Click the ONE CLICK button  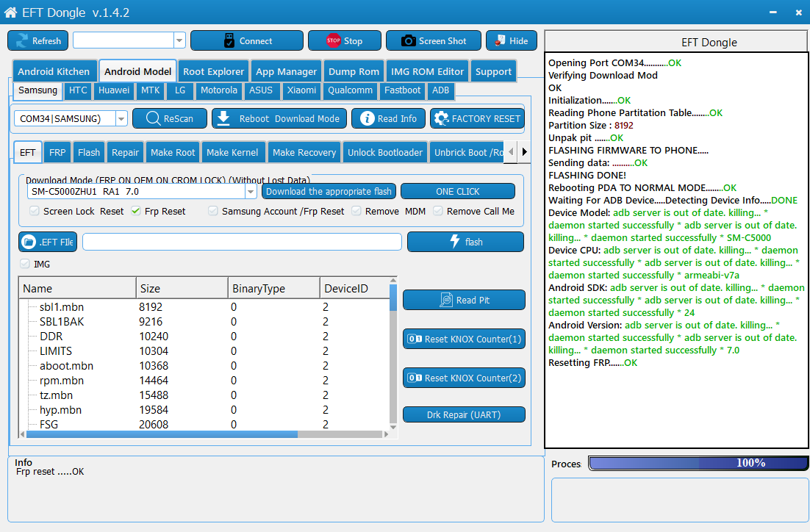(457, 192)
